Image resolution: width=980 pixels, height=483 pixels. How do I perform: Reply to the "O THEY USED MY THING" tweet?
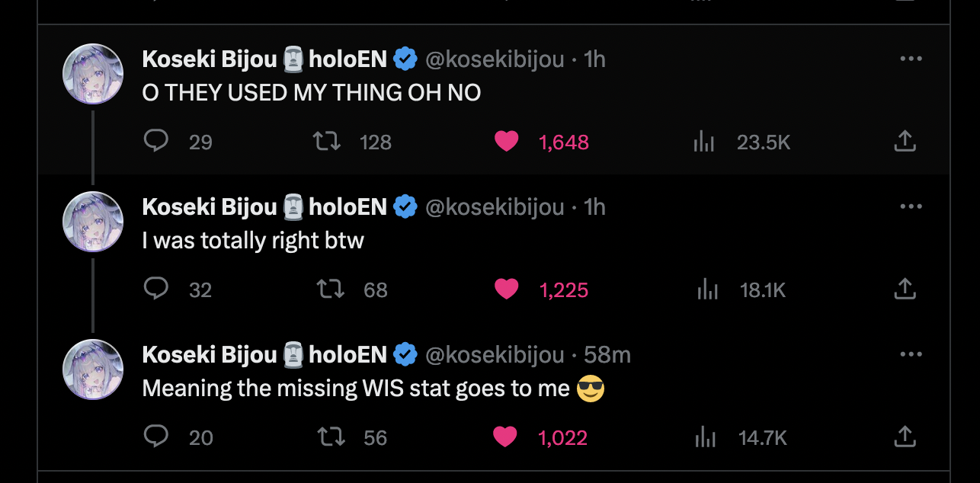tap(156, 141)
